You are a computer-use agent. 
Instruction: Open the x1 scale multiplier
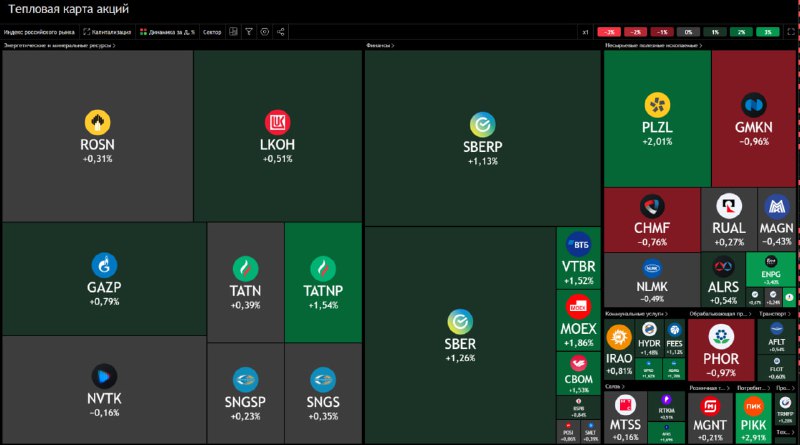585,32
